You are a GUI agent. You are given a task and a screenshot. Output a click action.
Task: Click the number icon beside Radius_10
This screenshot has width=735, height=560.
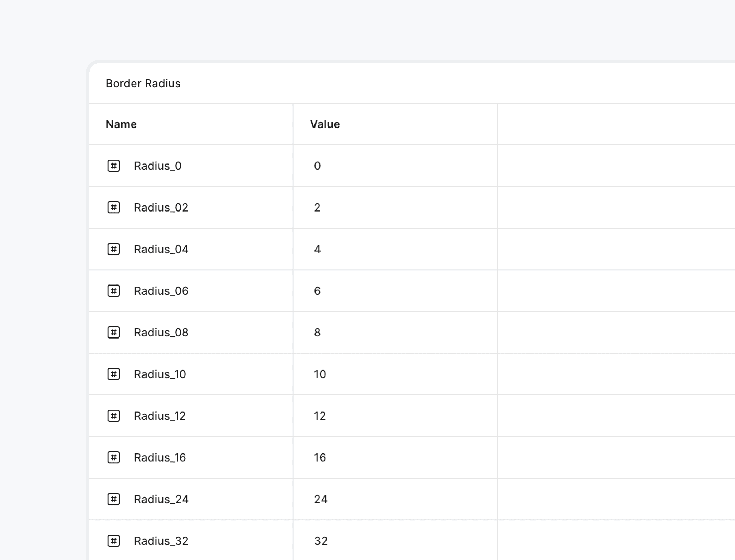coord(113,374)
